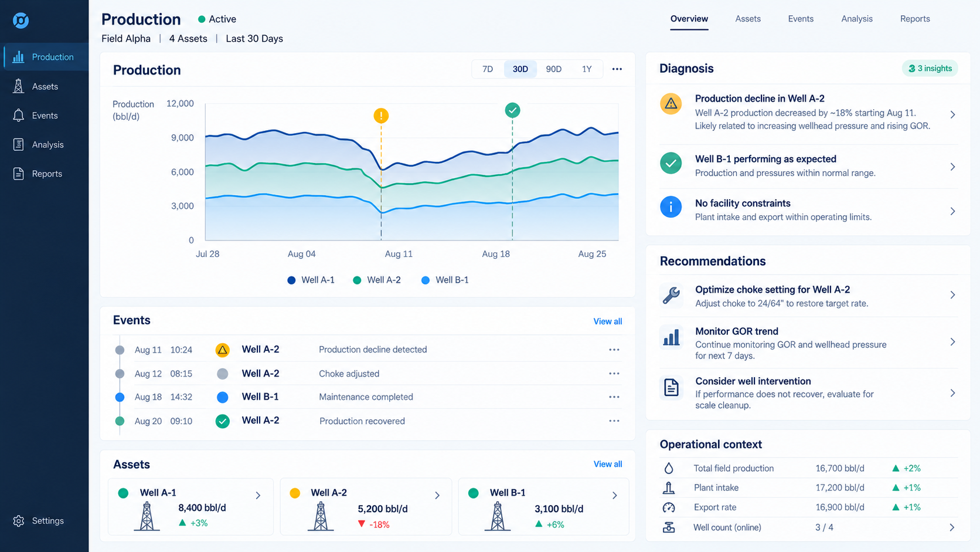This screenshot has width=980, height=552.
Task: Click bar chart icon for Monitor GOR trend
Action: pos(671,337)
